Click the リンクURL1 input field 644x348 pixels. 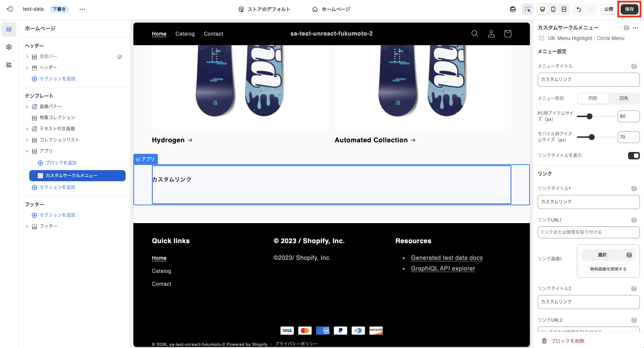pyautogui.click(x=588, y=232)
